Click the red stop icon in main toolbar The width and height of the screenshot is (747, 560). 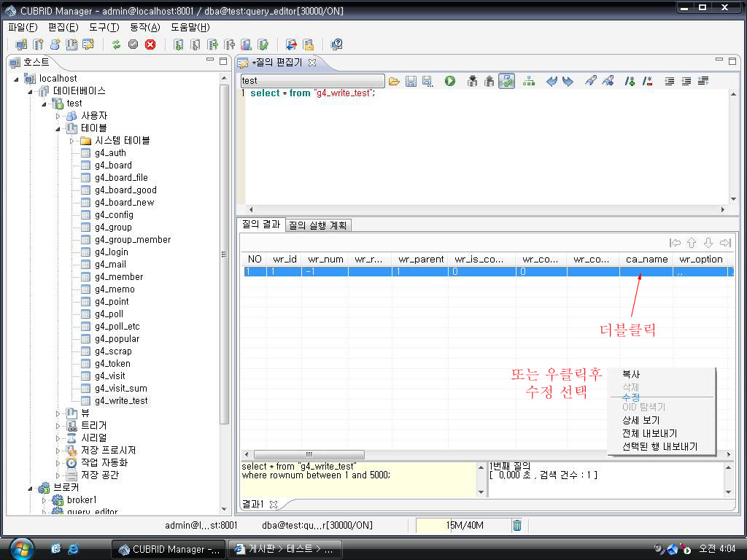[150, 44]
